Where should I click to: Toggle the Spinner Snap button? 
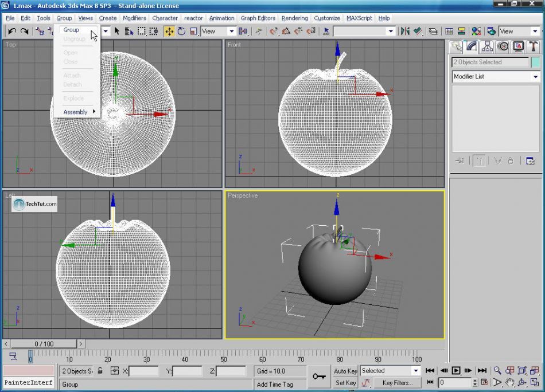click(x=311, y=32)
